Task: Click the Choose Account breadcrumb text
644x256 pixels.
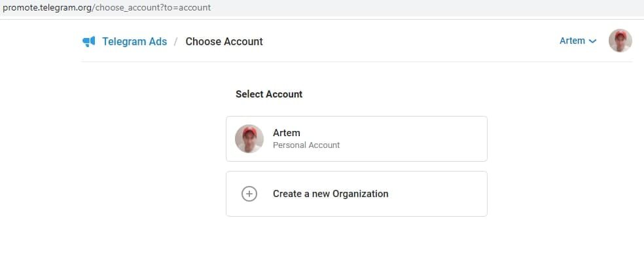Action: pyautogui.click(x=224, y=41)
